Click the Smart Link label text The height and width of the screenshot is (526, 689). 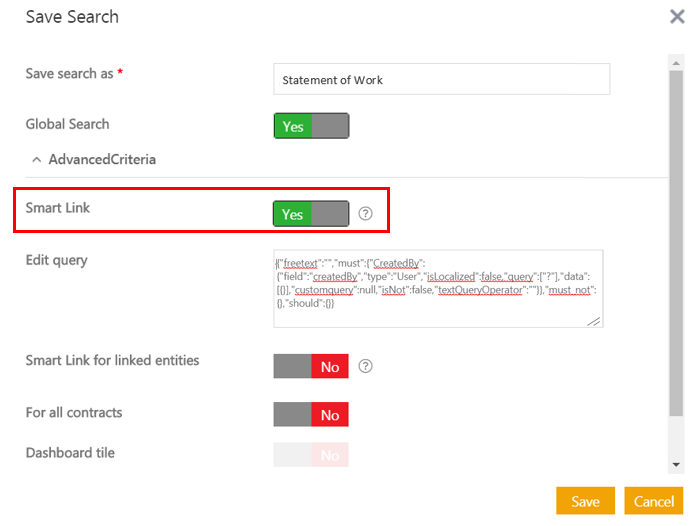tap(58, 208)
